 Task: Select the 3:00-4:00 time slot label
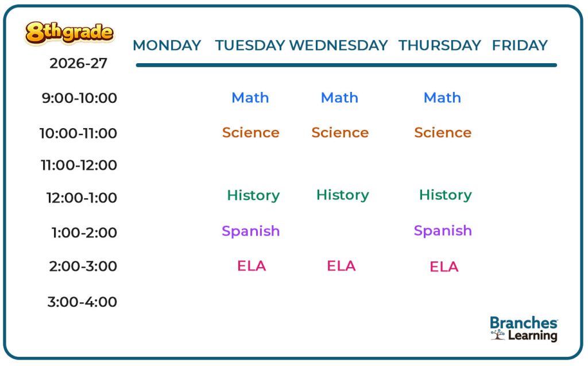coord(82,302)
